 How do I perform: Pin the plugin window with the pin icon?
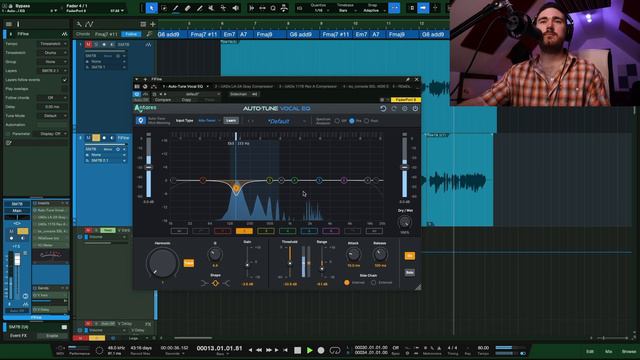click(407, 80)
